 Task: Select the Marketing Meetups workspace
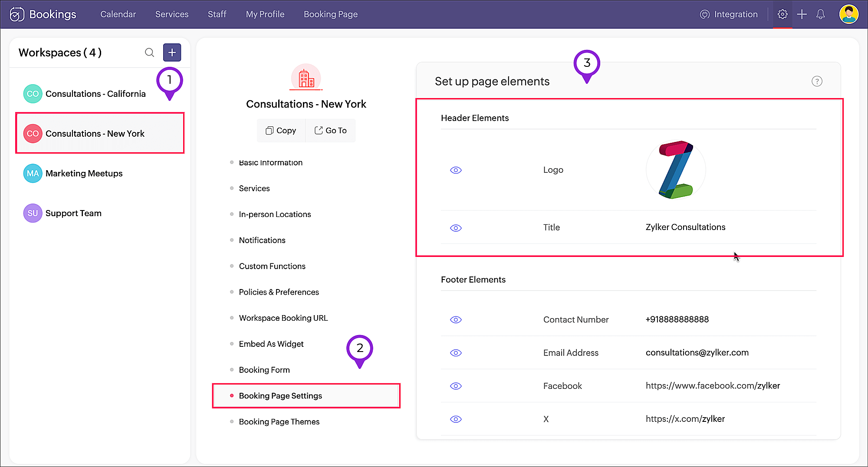[x=84, y=174]
